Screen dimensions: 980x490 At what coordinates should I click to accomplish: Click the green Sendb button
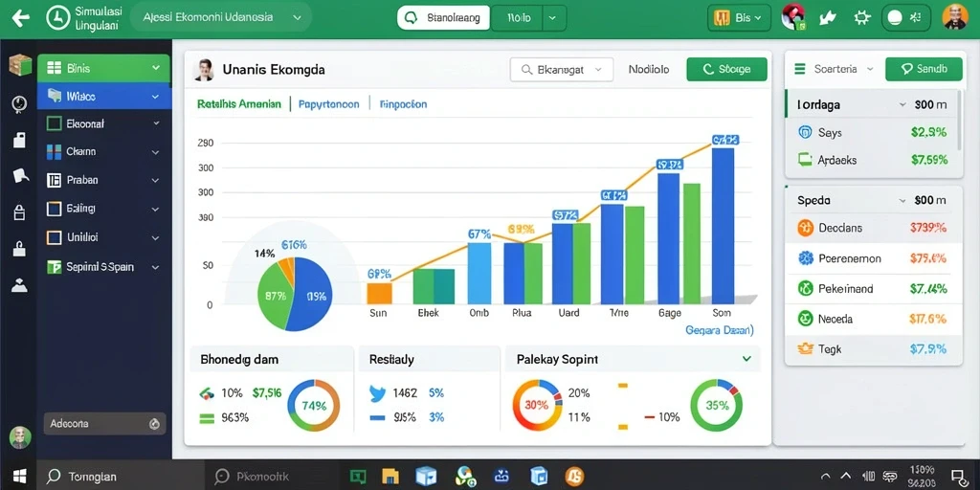pos(924,69)
